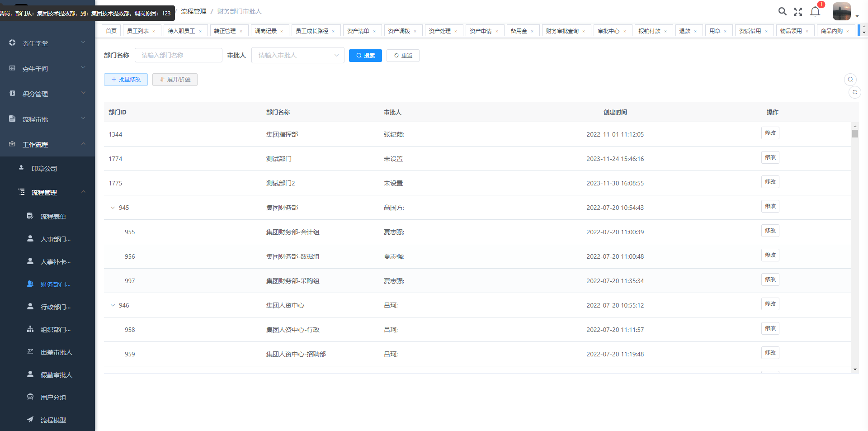The height and width of the screenshot is (431, 868).
Task: Close the 待入职员工 tab
Action: 200,31
